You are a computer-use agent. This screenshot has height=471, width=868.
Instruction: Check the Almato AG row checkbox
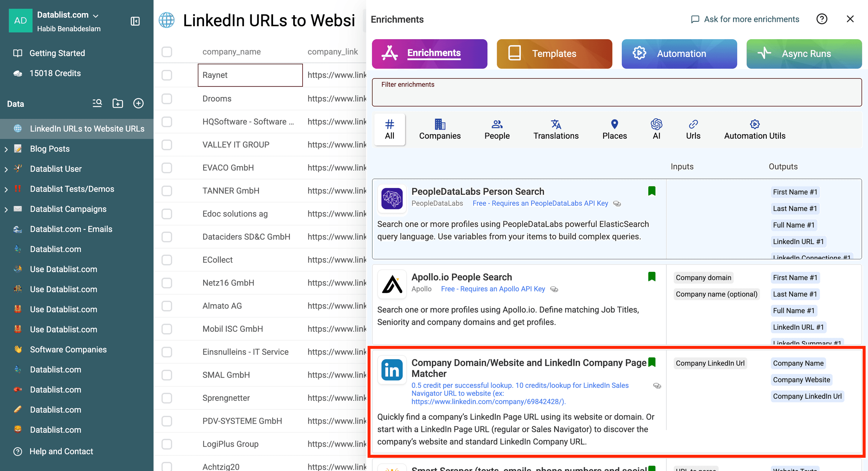pyautogui.click(x=166, y=306)
